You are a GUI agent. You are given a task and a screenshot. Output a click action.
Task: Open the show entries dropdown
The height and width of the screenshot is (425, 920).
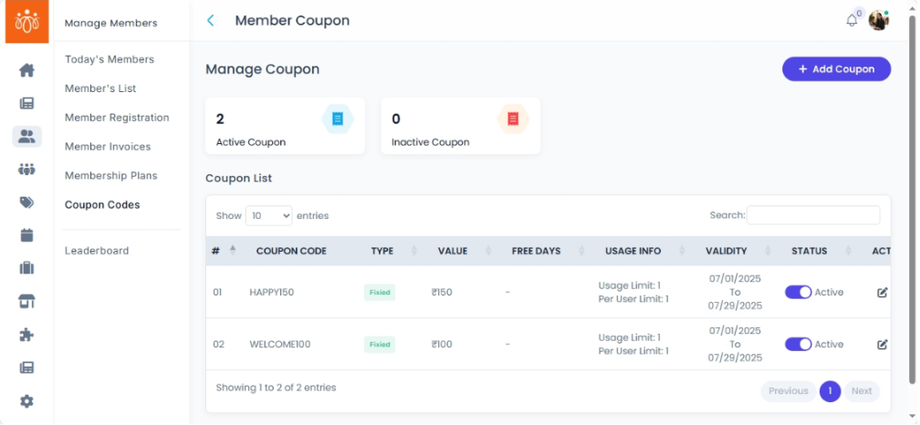click(268, 215)
